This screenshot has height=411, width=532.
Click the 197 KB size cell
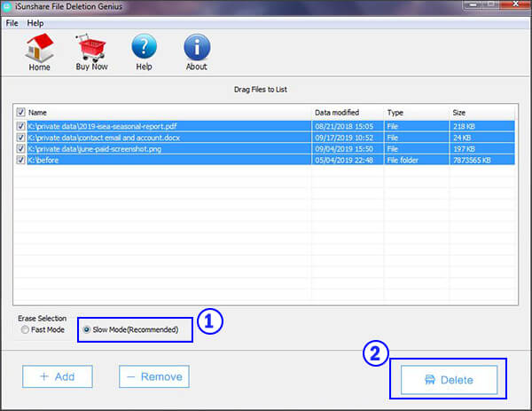point(464,149)
